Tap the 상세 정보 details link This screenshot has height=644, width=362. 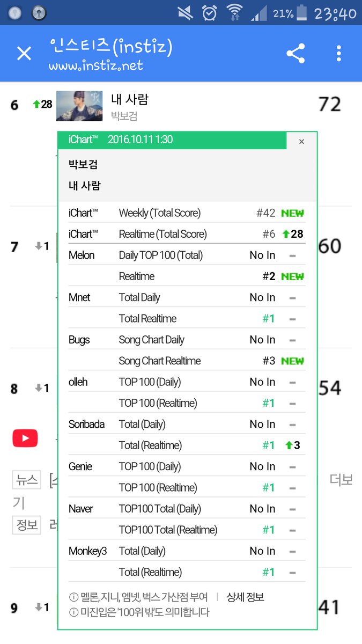[245, 597]
